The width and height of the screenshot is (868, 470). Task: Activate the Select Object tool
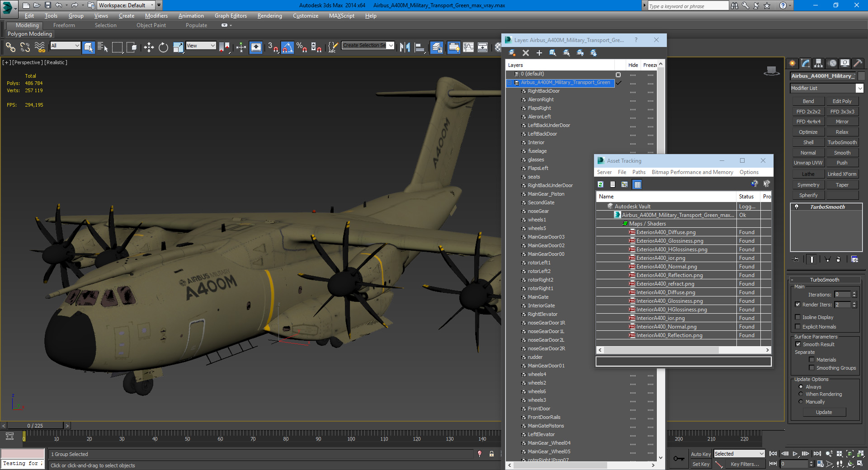[x=89, y=47]
